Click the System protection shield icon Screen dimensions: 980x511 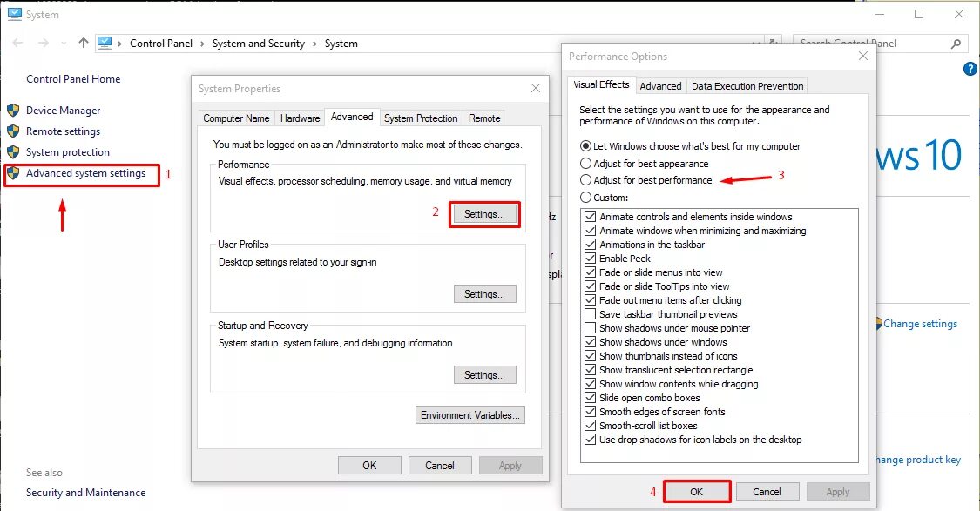tap(13, 151)
